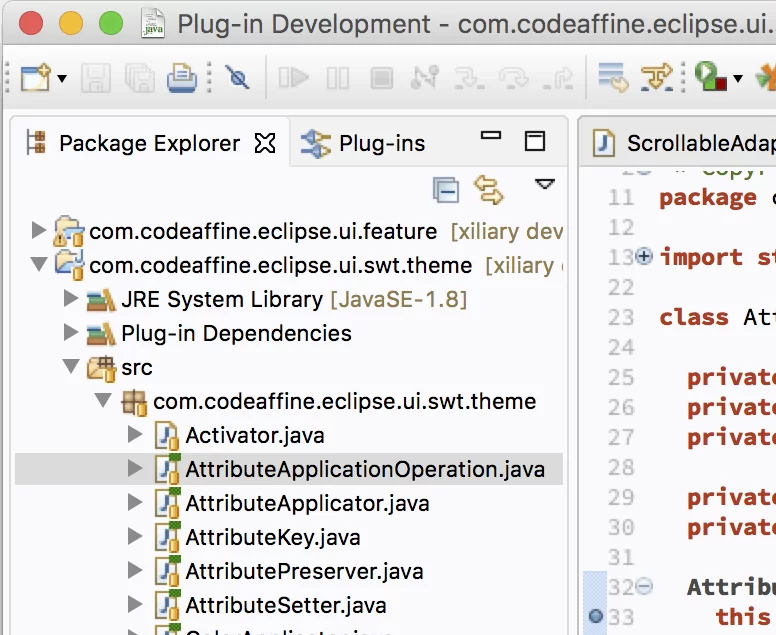
Task: Select AttributeKey.java in the tree
Action: (273, 537)
